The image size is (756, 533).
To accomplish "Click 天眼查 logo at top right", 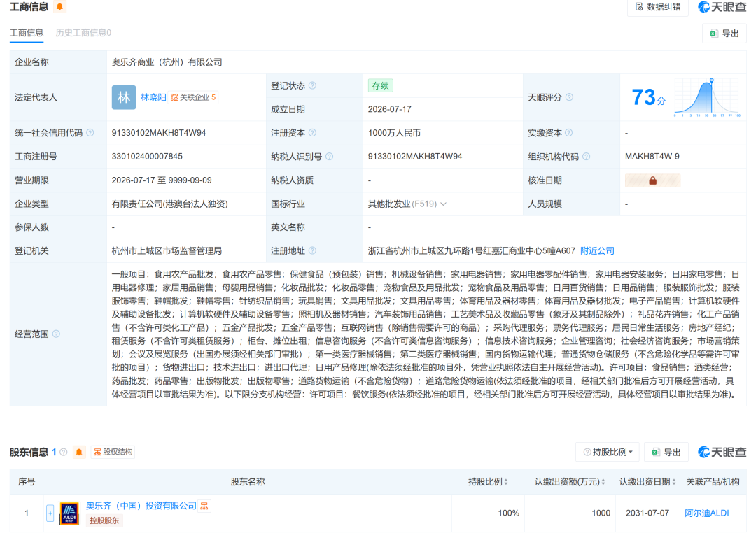I will coord(722,7).
